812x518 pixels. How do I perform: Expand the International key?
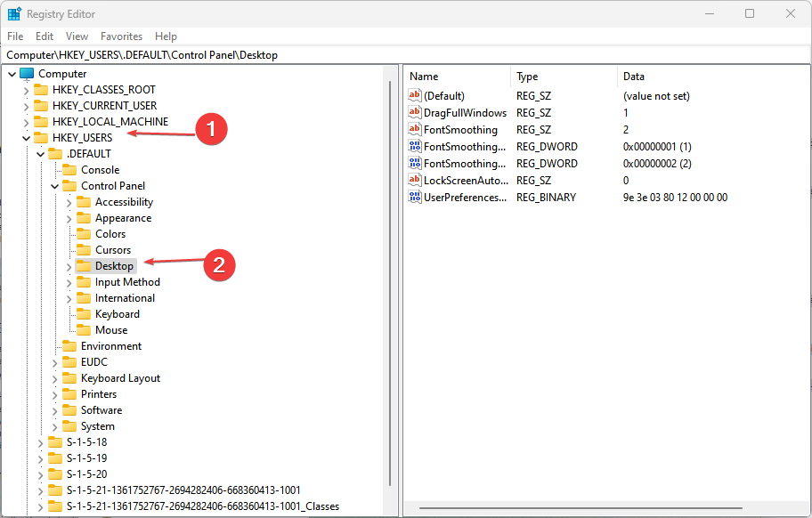tap(69, 300)
